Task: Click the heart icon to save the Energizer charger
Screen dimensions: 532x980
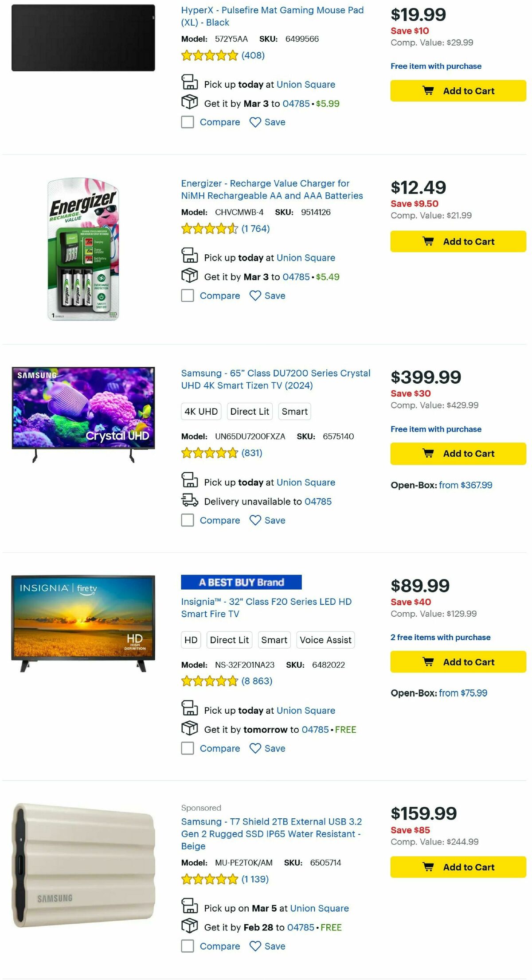Action: point(255,296)
